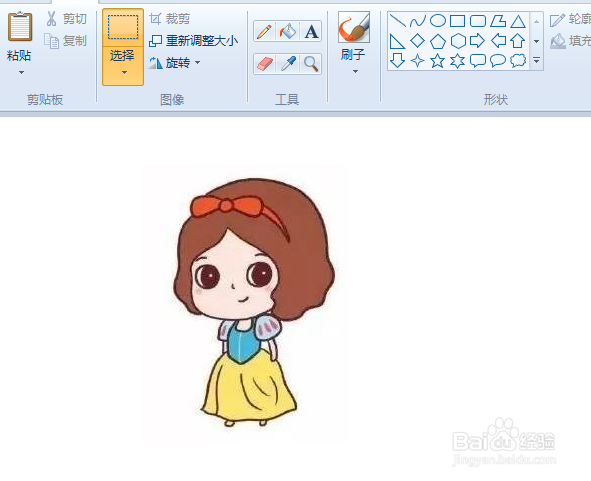Select the Color picker eyedropper tool
This screenshot has height=481, width=591.
pyautogui.click(x=288, y=64)
